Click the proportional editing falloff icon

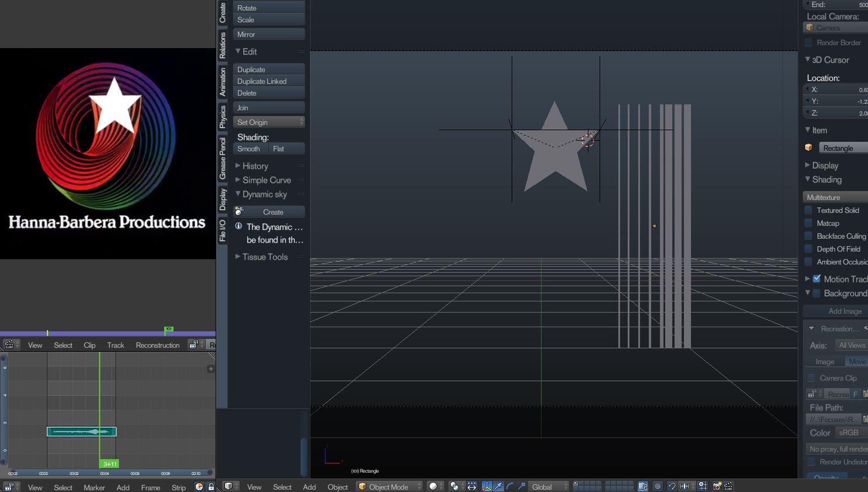(x=658, y=486)
